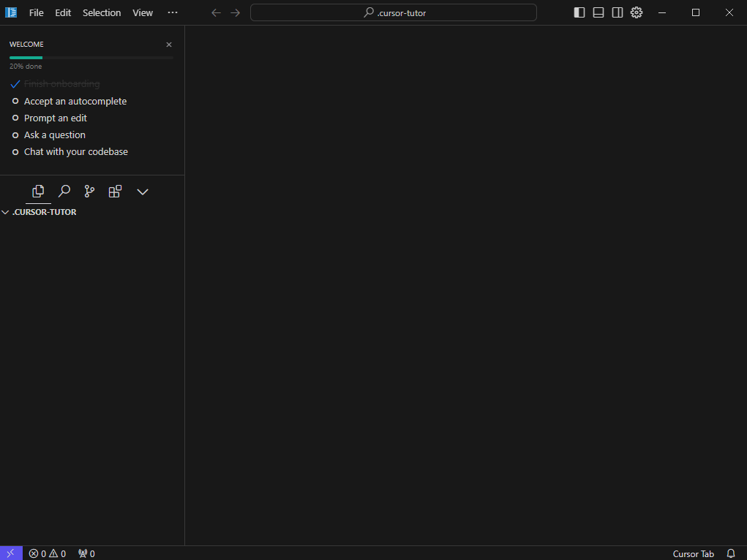747x560 pixels.
Task: Click the WELCOME panel title
Action: [x=26, y=45]
